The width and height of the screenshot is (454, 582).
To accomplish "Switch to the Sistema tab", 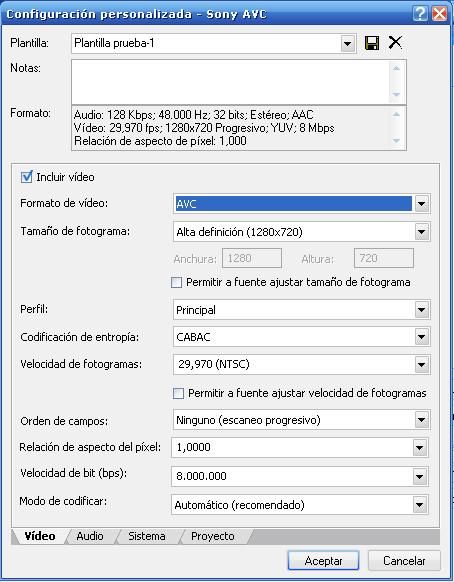I will [x=147, y=536].
